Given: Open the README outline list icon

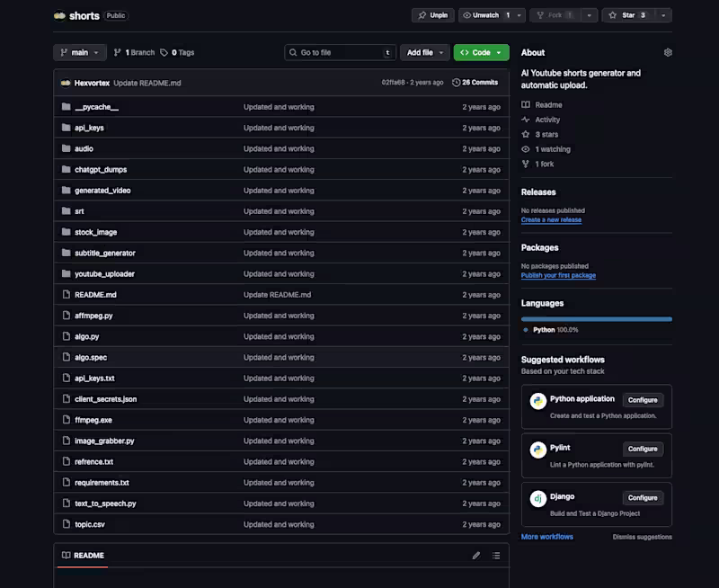Looking at the screenshot, I should [x=496, y=556].
